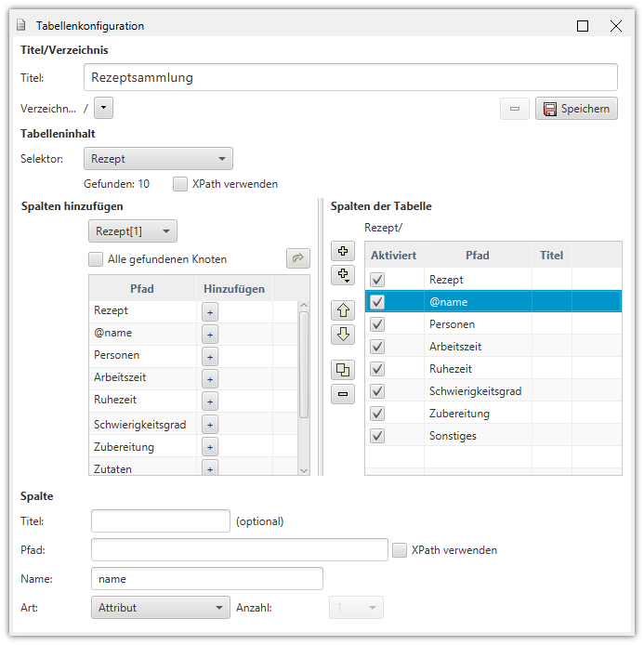Uncheck Aktiviert for Schwierigkeitsgrad row
644x645 pixels.
pos(378,391)
